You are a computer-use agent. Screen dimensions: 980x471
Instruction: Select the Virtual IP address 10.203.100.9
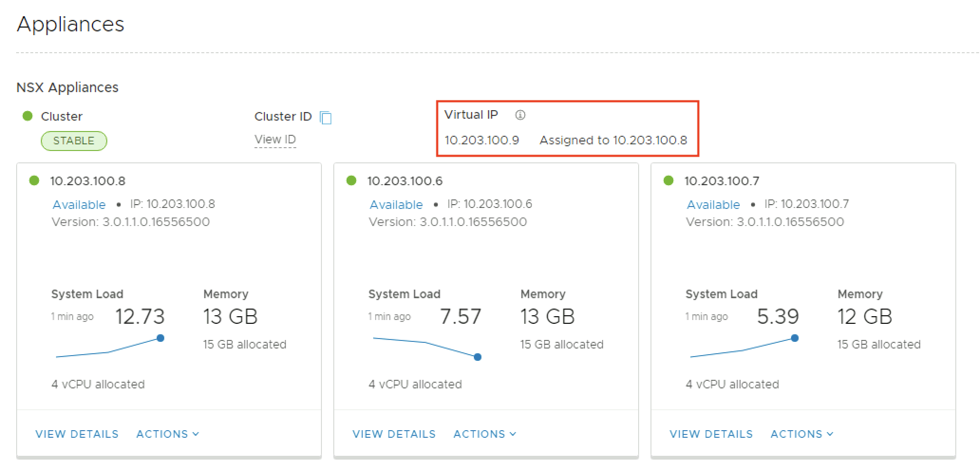coord(481,141)
